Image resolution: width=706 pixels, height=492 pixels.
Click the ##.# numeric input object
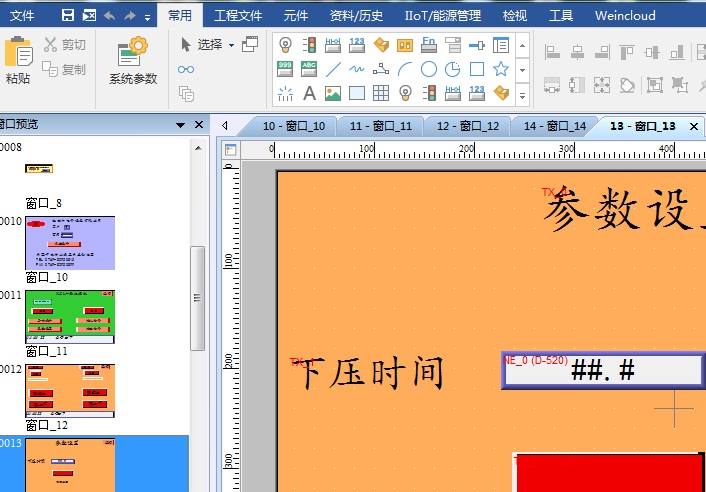(603, 371)
